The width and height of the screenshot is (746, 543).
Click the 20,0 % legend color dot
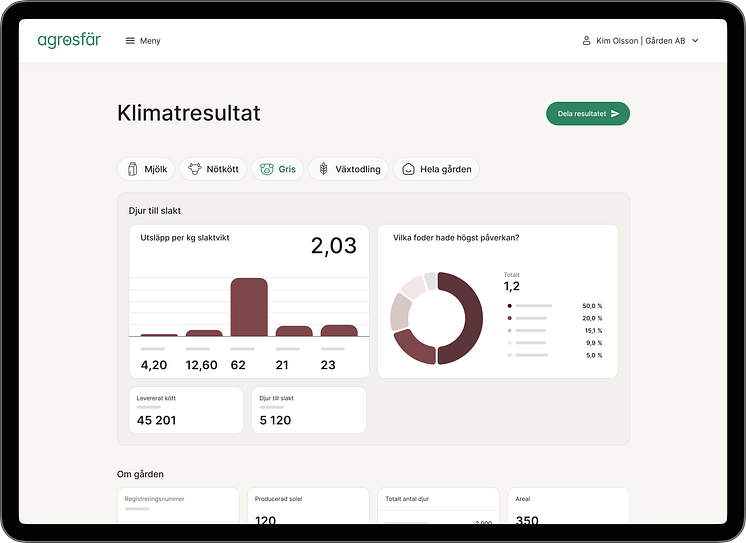click(x=510, y=318)
